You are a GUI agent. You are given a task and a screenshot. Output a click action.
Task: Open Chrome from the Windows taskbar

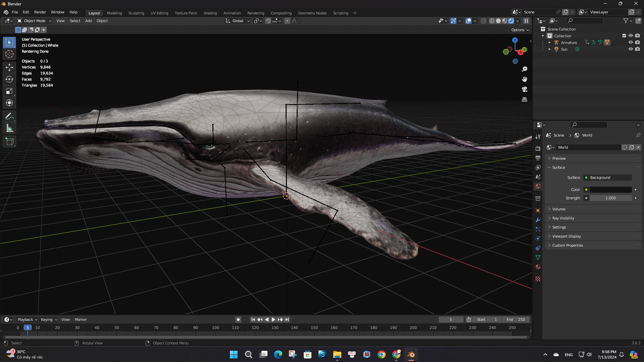381,354
